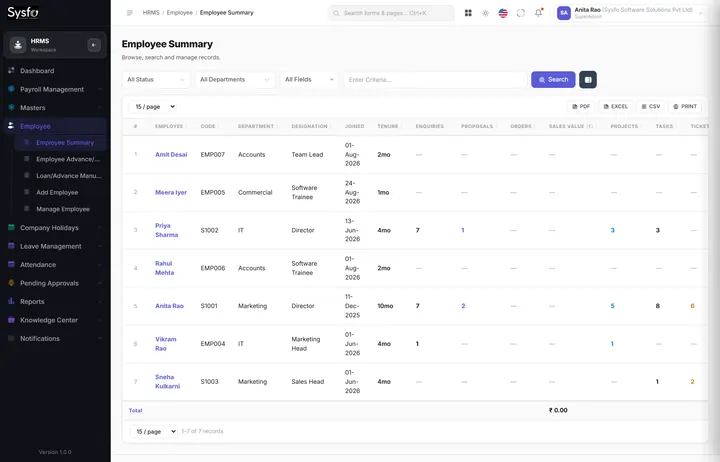Expand Masters sidebar menu

pos(55,107)
